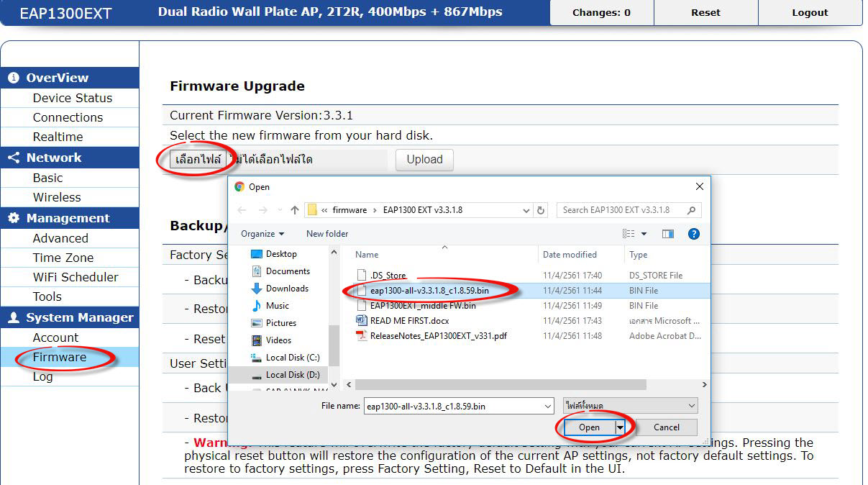Expand the view options dropdown arrow
The height and width of the screenshot is (485, 868).
[644, 234]
